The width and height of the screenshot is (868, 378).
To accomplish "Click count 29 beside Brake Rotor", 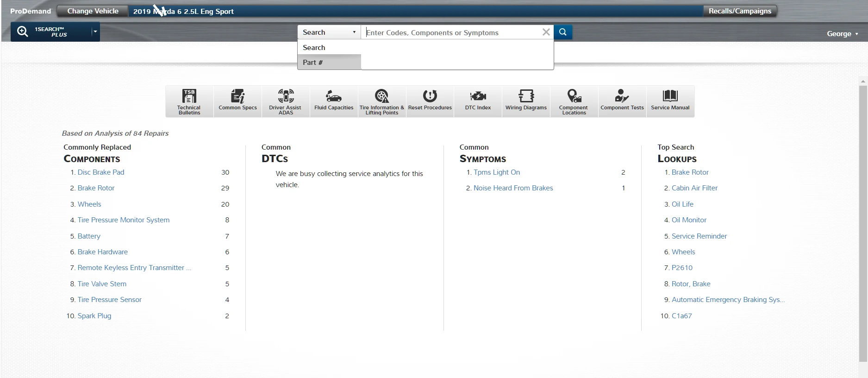I will [x=225, y=188].
